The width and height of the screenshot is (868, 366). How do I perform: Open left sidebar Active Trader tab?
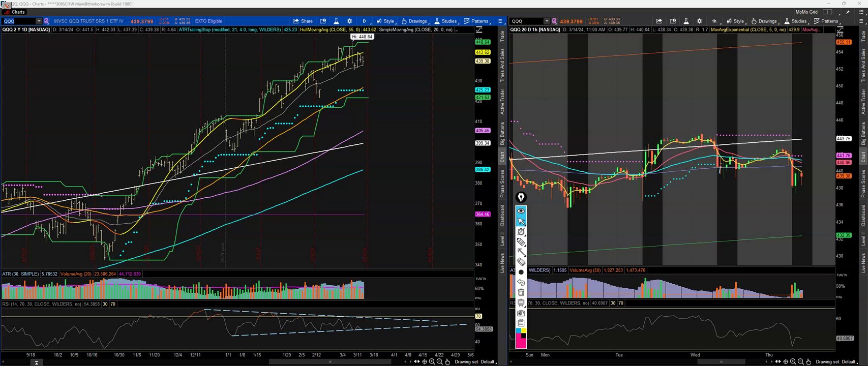[x=502, y=102]
